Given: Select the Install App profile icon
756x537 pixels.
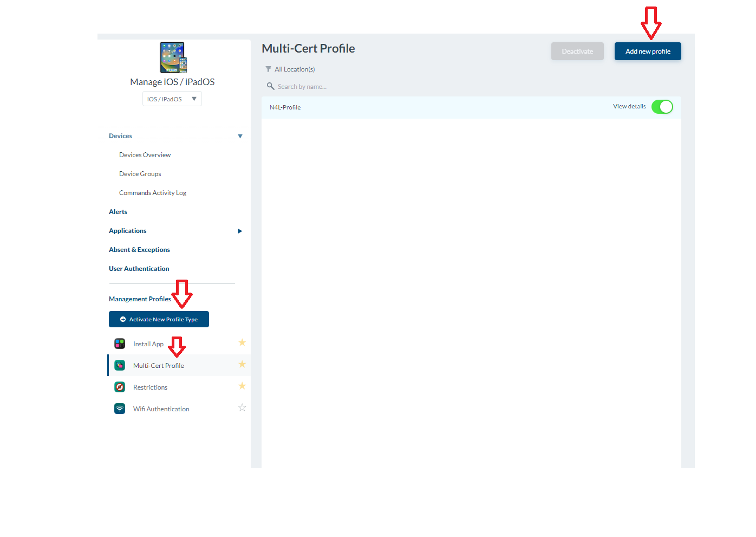Looking at the screenshot, I should tap(119, 343).
